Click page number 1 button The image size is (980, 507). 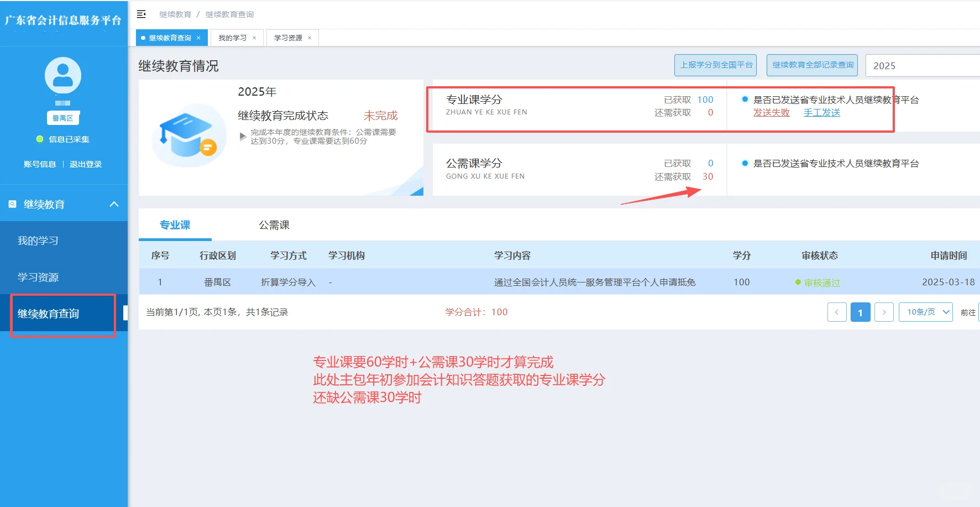(861, 312)
